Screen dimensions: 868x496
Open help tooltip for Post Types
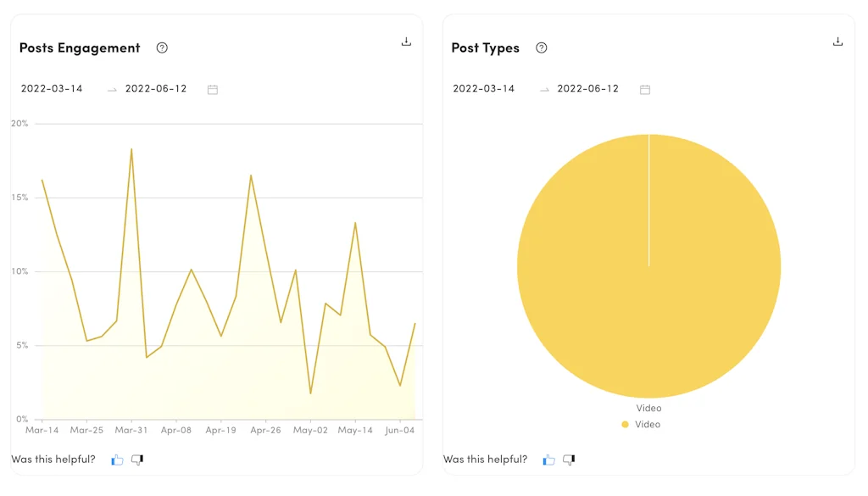[541, 47]
